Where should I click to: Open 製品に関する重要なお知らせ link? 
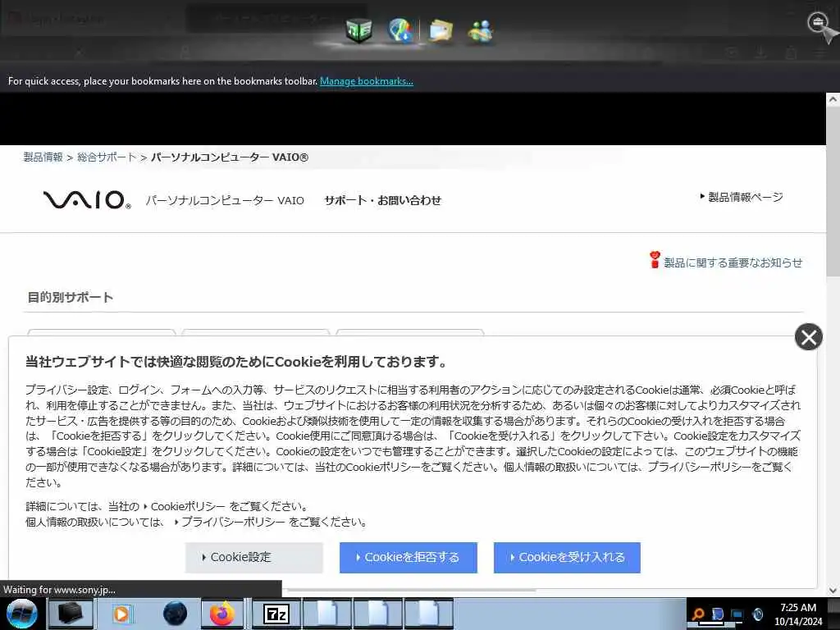733,262
